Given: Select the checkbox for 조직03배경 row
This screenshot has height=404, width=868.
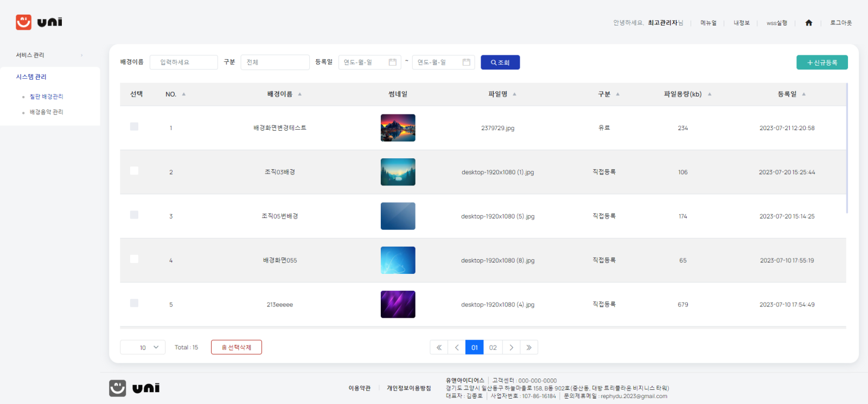Looking at the screenshot, I should tap(134, 171).
